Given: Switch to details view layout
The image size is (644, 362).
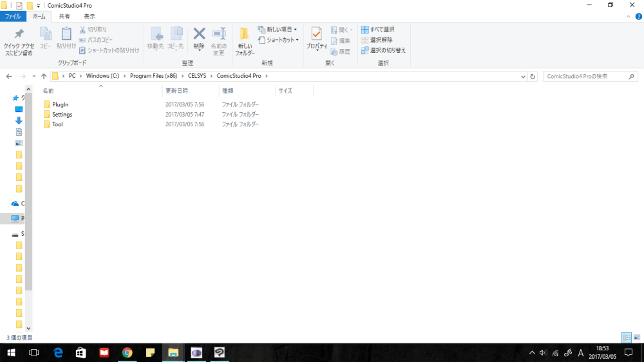Looking at the screenshot, I should 626,338.
